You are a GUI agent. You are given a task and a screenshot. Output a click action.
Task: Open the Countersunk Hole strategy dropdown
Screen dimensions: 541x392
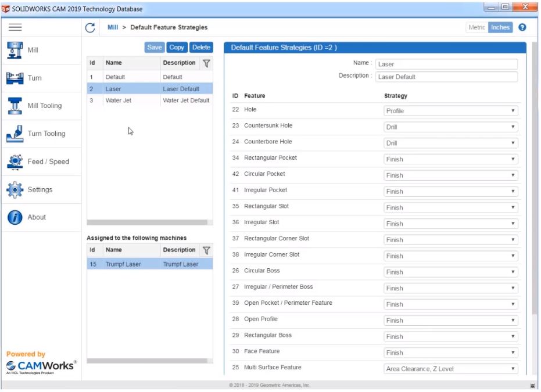pos(452,127)
